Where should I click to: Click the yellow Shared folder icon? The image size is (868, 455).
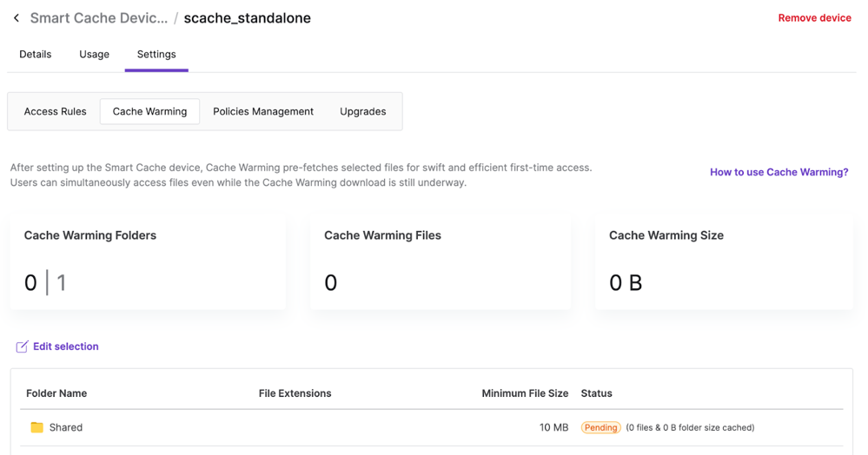[37, 427]
